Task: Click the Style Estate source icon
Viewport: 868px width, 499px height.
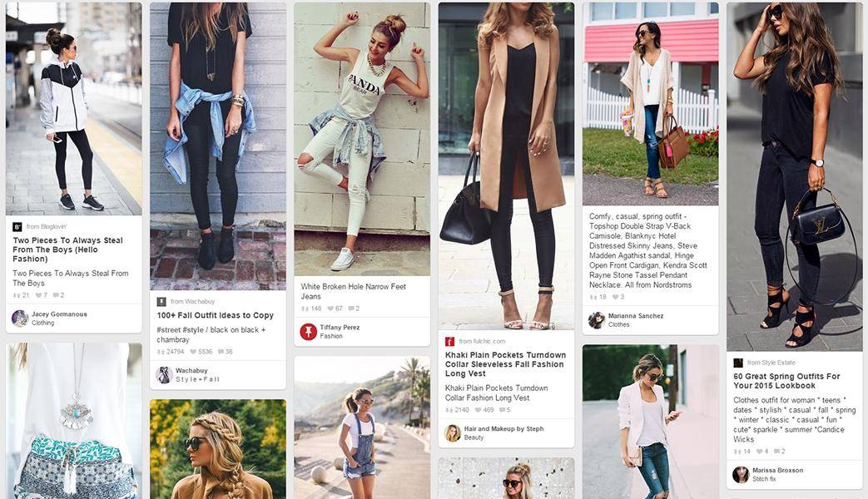Action: click(738, 363)
